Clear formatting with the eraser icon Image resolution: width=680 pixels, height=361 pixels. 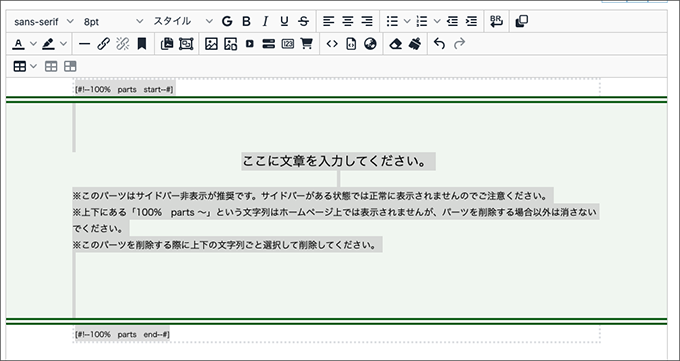tap(396, 44)
